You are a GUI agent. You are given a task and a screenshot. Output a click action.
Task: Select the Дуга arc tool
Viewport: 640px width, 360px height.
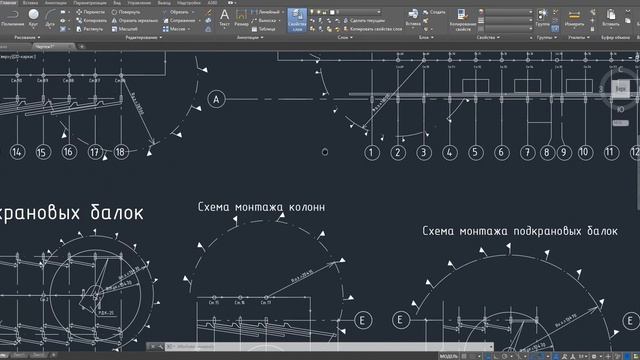click(50, 18)
